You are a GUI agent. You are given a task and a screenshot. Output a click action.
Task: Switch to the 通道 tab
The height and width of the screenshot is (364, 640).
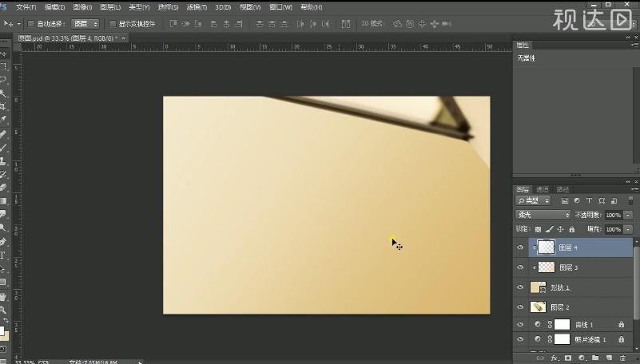(543, 189)
